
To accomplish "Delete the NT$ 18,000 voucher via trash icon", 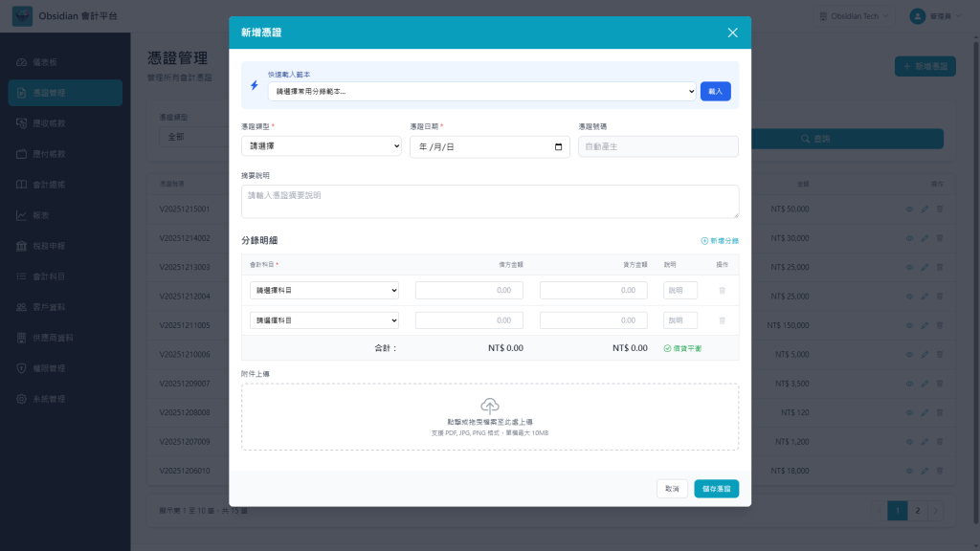I will [940, 471].
